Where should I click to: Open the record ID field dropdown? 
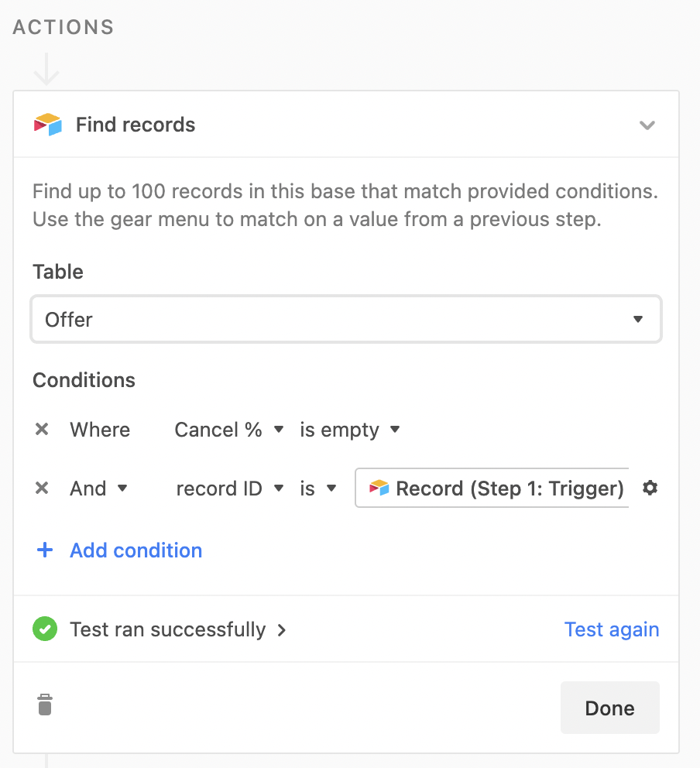(230, 489)
